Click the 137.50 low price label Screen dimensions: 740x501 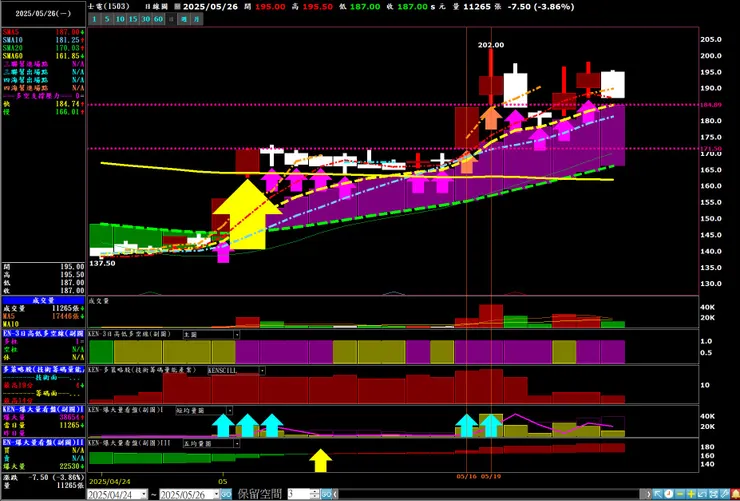(102, 263)
